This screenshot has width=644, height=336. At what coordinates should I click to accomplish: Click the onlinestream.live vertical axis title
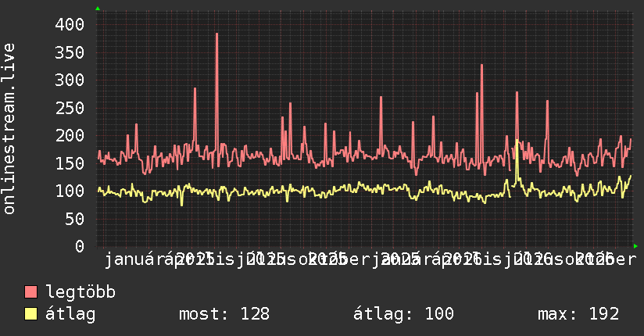pyautogui.click(x=9, y=129)
